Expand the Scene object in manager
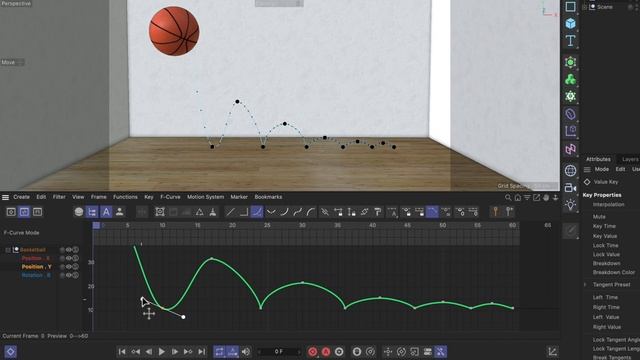The width and height of the screenshot is (640, 360). point(584,7)
